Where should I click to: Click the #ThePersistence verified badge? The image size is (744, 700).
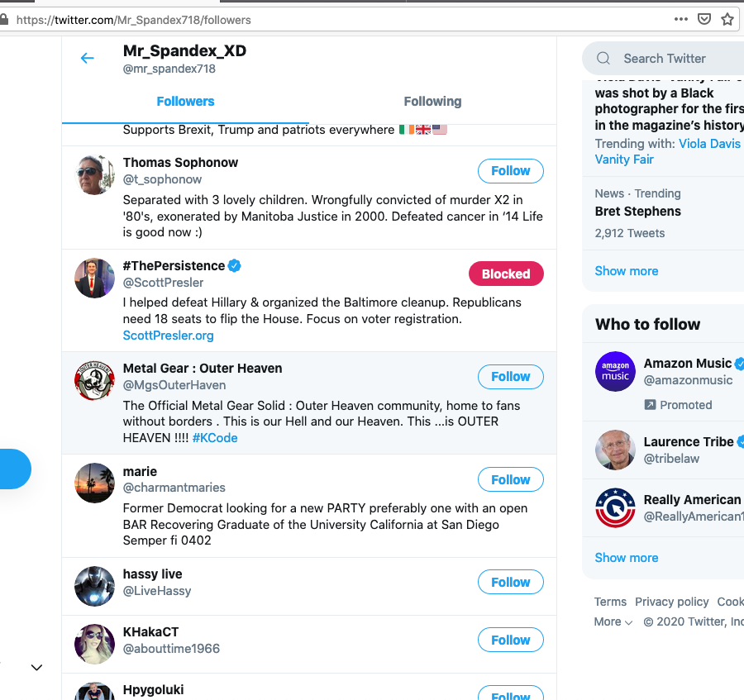[x=235, y=265]
